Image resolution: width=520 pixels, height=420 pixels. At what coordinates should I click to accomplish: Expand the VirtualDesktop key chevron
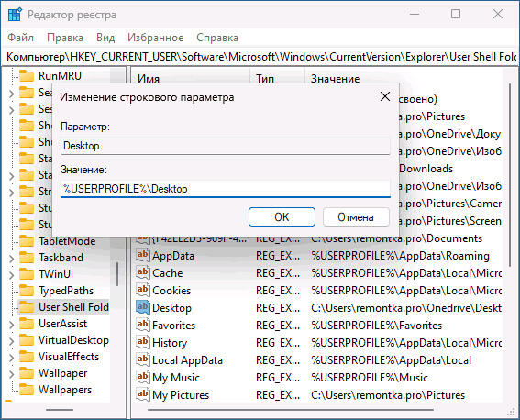tap(11, 341)
